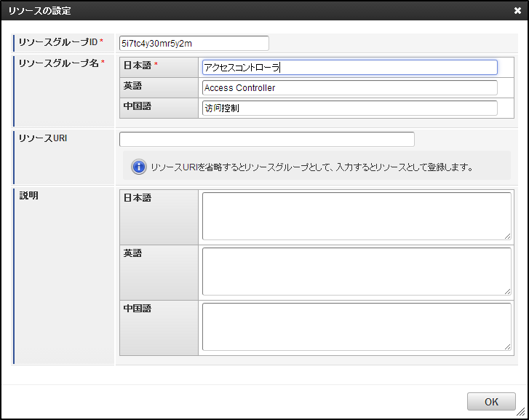Click the 説明 section label
Image resolution: width=529 pixels, height=420 pixels.
[29, 196]
